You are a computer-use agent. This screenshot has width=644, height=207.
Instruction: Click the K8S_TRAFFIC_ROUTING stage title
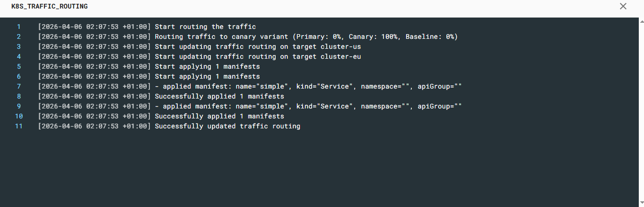coord(50,7)
